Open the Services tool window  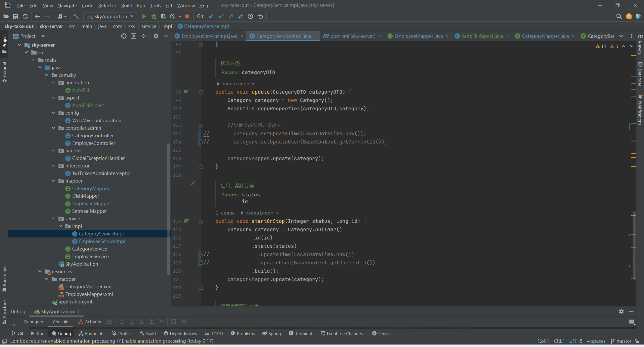382,333
